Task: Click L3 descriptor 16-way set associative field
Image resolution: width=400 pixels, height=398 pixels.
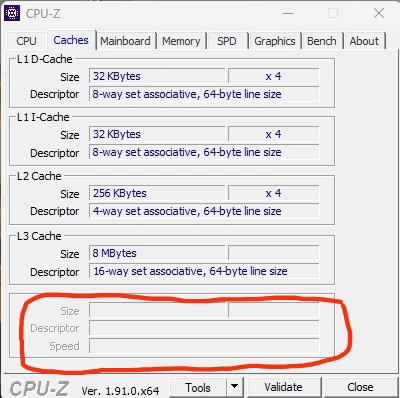Action: pyautogui.click(x=204, y=271)
